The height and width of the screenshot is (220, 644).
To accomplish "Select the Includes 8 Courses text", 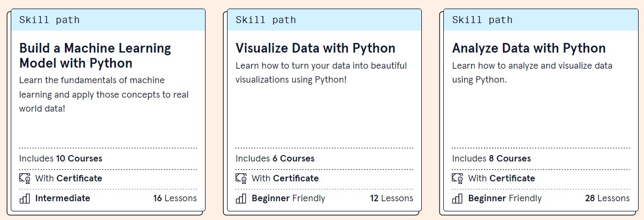I will click(491, 158).
